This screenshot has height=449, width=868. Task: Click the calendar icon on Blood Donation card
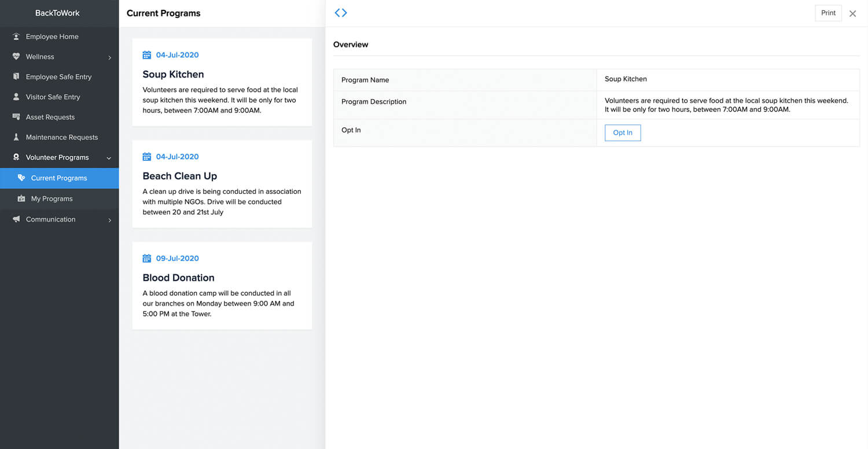(x=147, y=259)
